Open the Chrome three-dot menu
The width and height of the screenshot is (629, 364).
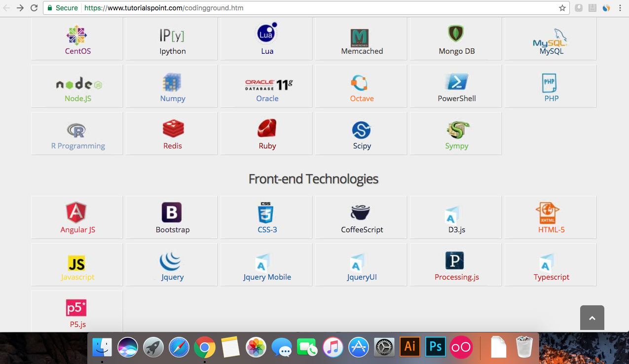click(x=620, y=8)
